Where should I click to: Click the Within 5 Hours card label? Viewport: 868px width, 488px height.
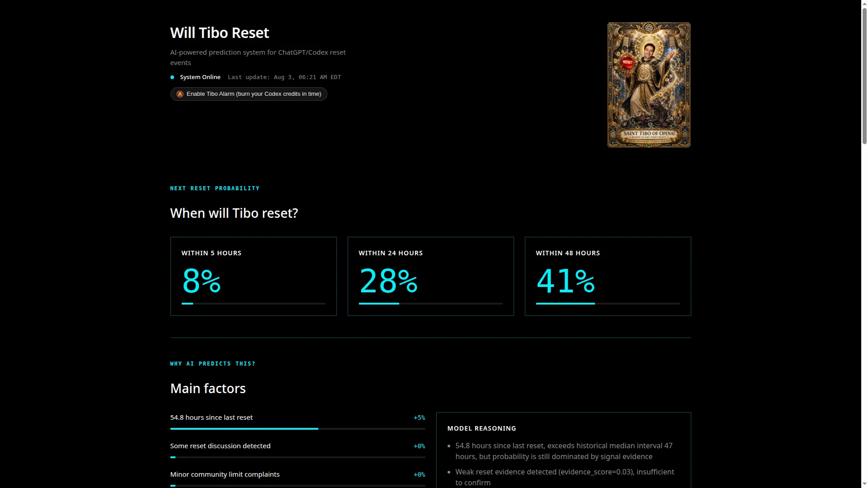pyautogui.click(x=212, y=253)
